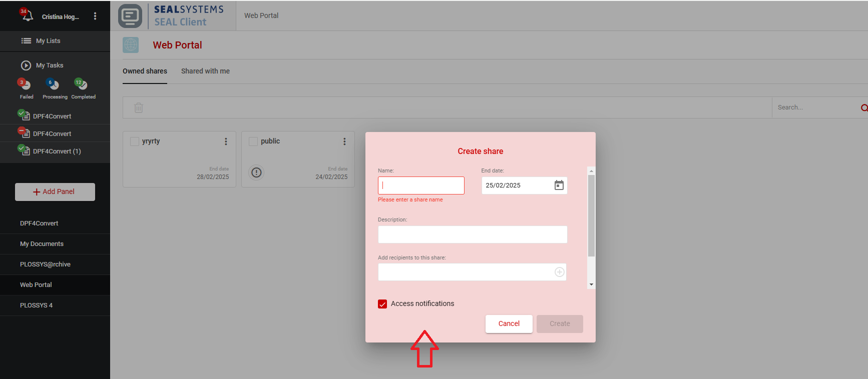This screenshot has height=379, width=868.
Task: Open the user menu three-dot icon
Action: click(x=95, y=16)
